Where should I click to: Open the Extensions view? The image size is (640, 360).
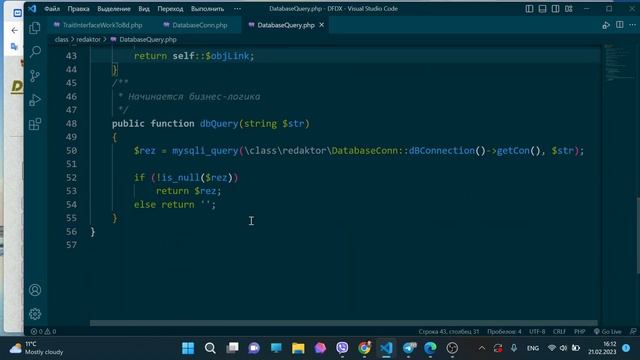click(35, 124)
